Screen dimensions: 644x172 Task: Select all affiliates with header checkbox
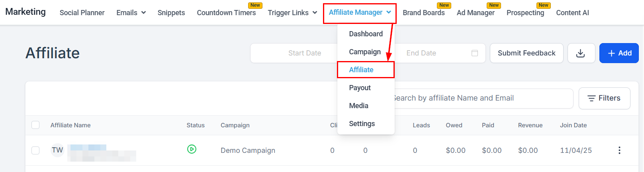[35, 125]
